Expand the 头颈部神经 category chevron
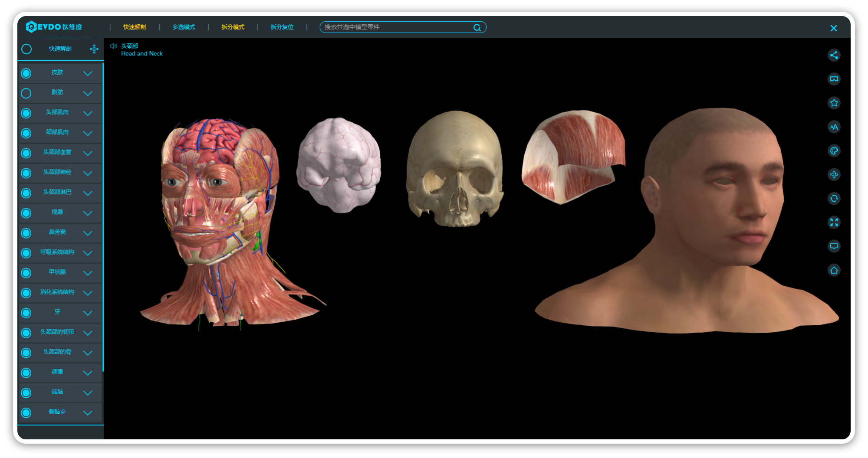The width and height of the screenshot is (868, 458). coord(89,173)
